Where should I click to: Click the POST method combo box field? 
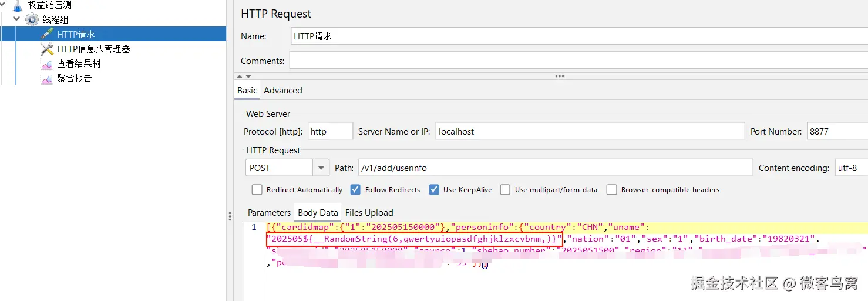(x=279, y=168)
